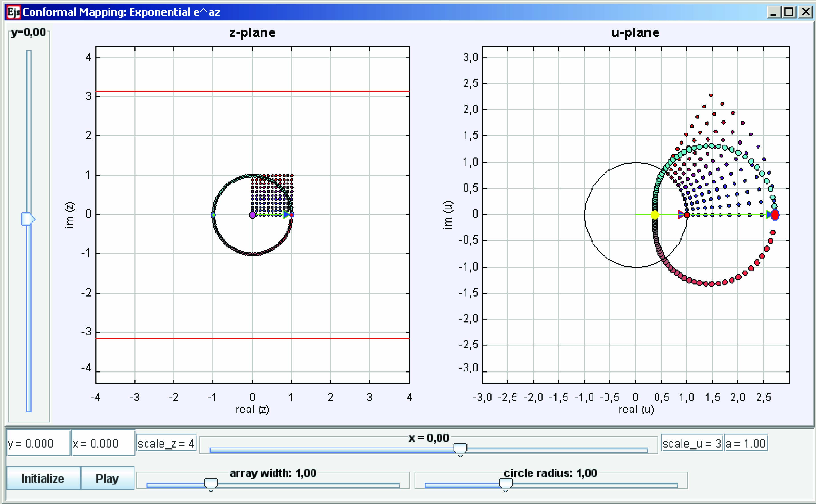Screen dimensions: 816x504
Task: Click the vertical y slider handle
Action: 28,219
